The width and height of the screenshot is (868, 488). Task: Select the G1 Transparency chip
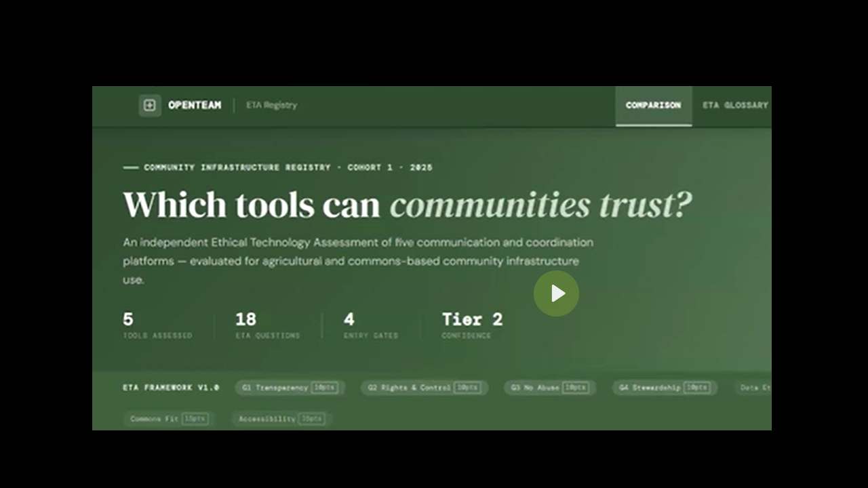pyautogui.click(x=290, y=388)
